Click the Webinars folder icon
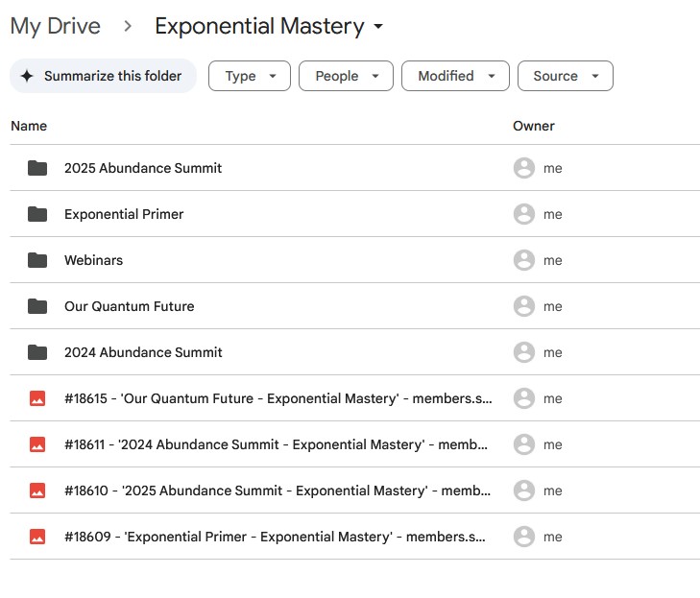This screenshot has height=598, width=700. (37, 260)
